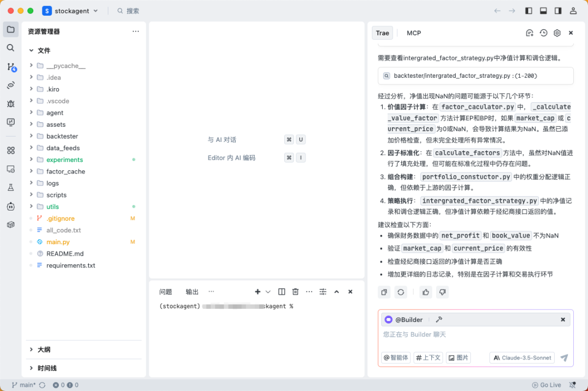588x391 pixels.
Task: Open new terminal profile dropdown arrow
Action: tap(268, 291)
